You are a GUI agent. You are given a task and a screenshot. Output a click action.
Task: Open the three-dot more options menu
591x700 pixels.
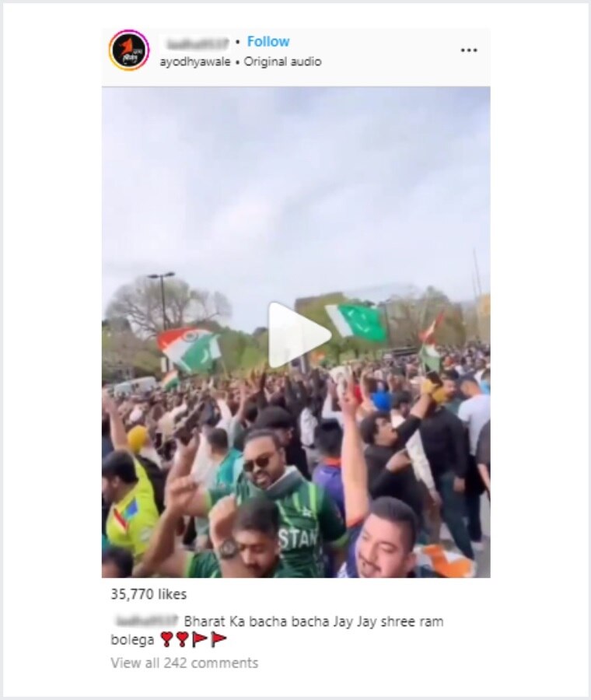469,50
